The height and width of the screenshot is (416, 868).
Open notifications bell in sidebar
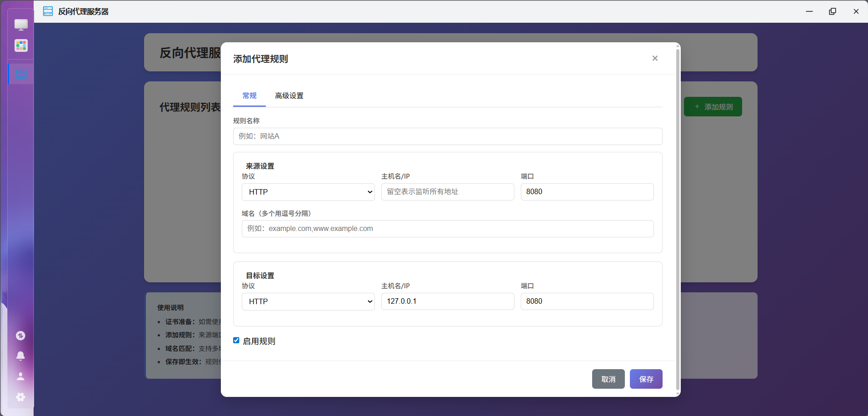(20, 356)
